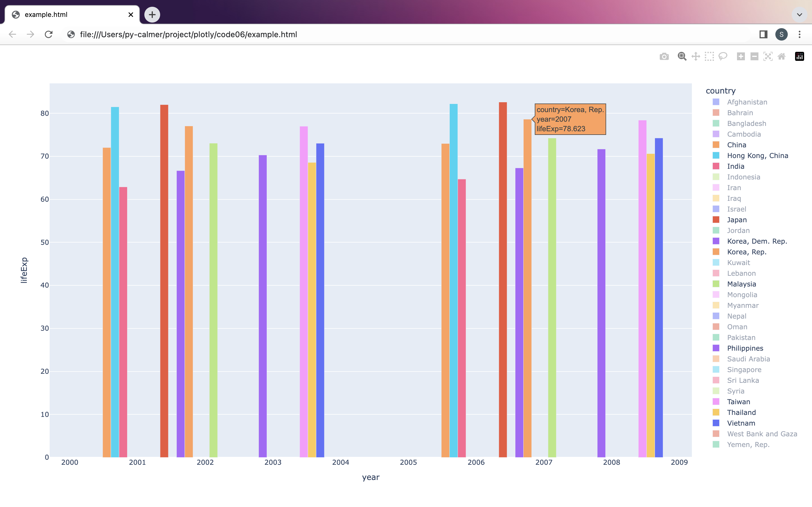Image resolution: width=812 pixels, height=507 pixels.
Task: Expand the tab search chevron
Action: tap(799, 15)
